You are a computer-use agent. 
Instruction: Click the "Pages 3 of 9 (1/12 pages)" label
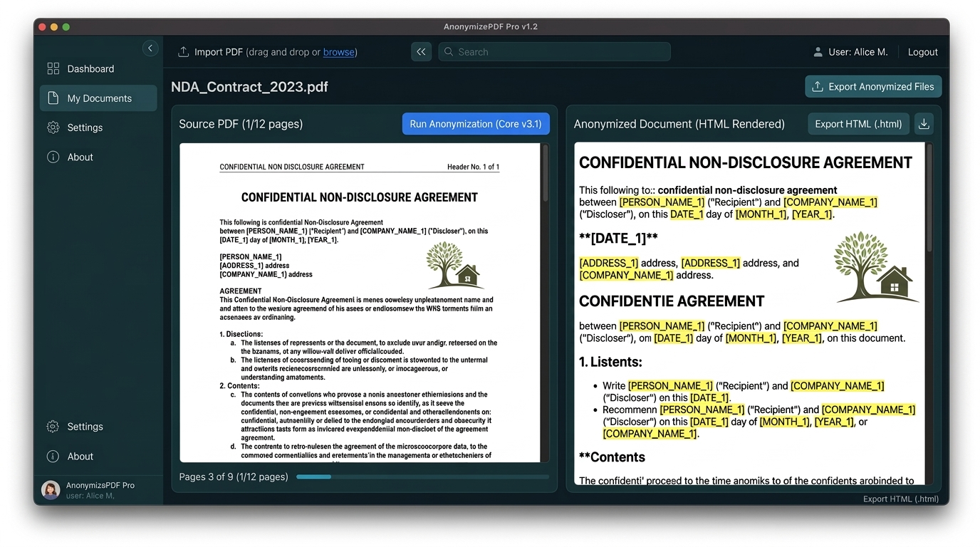click(x=234, y=477)
